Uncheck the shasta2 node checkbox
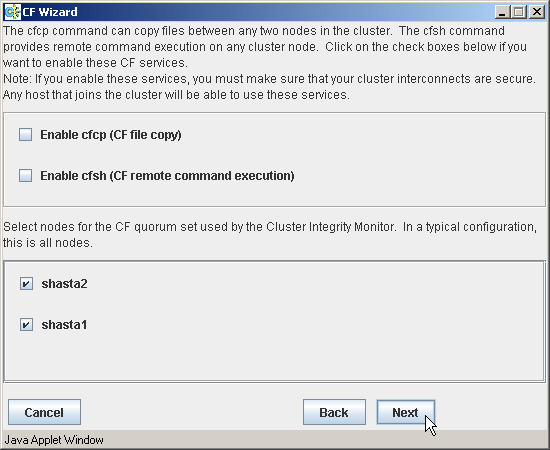The width and height of the screenshot is (550, 450). coord(26,283)
